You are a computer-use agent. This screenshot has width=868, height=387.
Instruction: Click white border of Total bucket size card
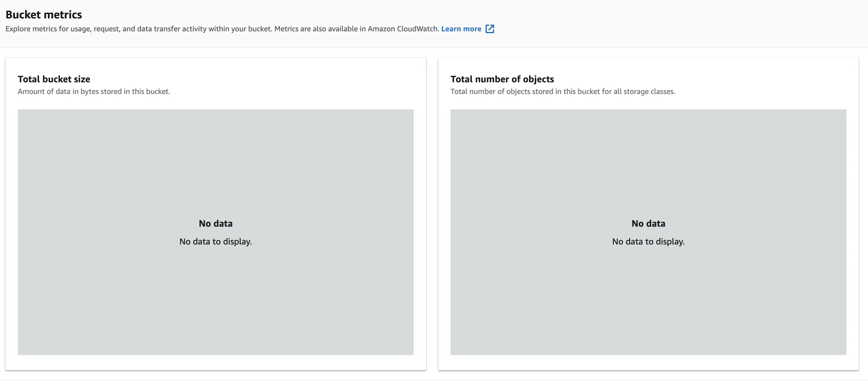[216, 363]
